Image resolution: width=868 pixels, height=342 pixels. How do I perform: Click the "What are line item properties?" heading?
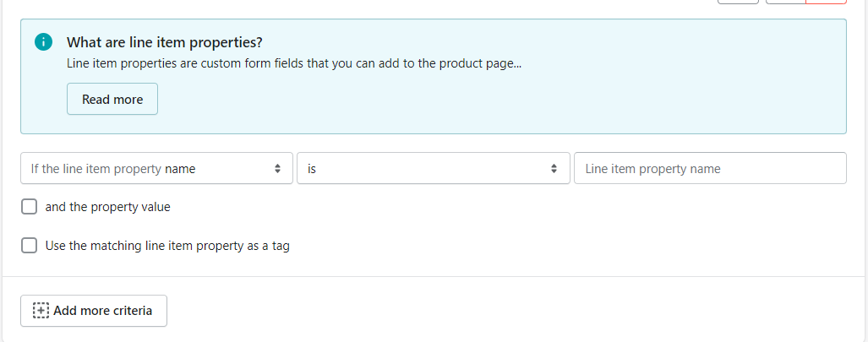165,42
